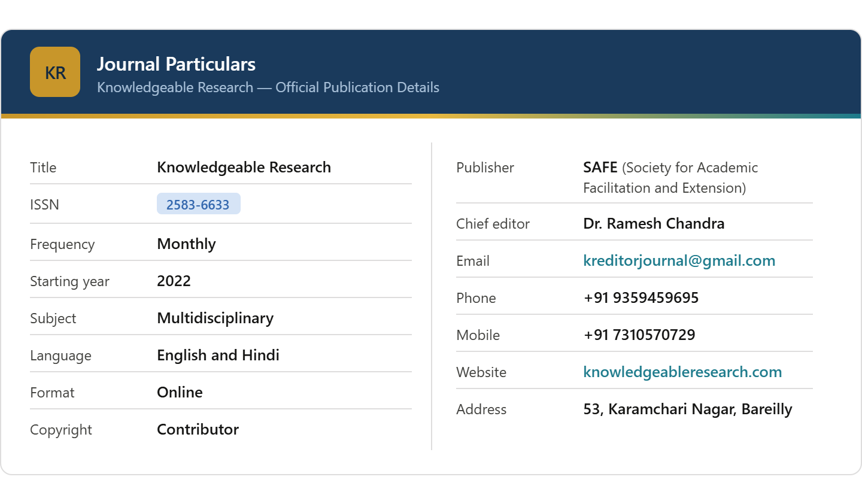Image resolution: width=862 pixels, height=504 pixels.
Task: Click the KR logo badge
Action: [55, 72]
